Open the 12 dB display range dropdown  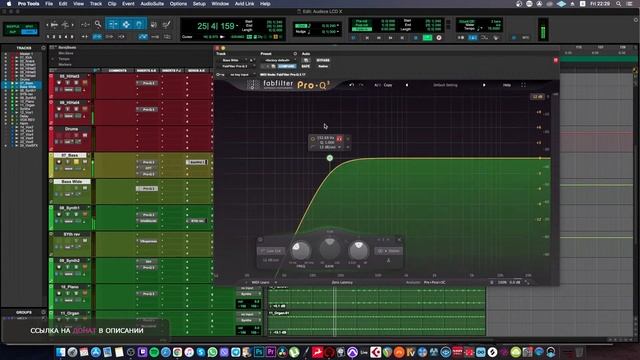tap(537, 97)
